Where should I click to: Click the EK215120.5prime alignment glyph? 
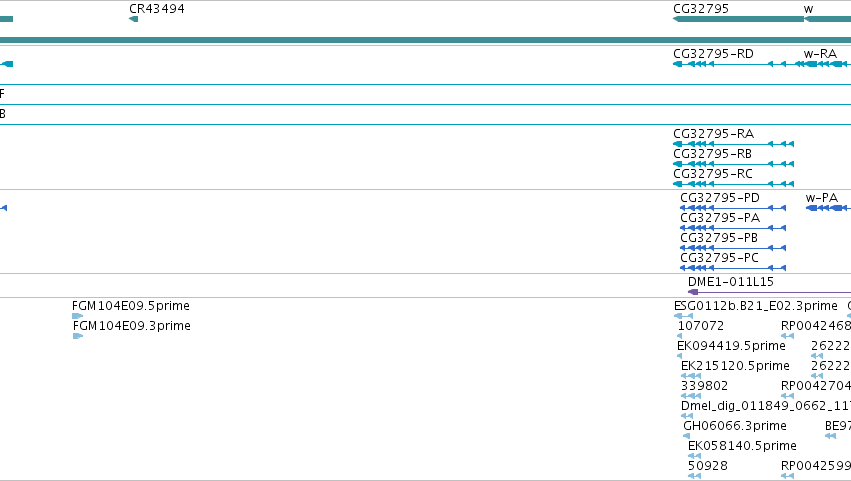tap(691, 376)
